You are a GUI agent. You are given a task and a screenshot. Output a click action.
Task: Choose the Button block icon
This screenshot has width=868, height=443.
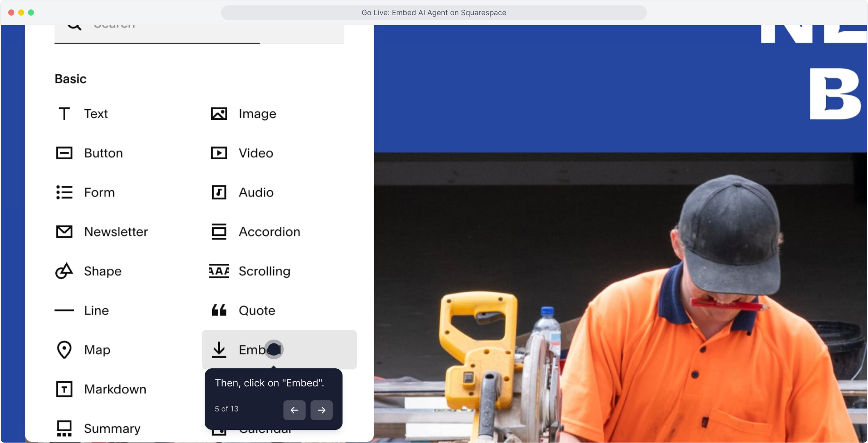pyautogui.click(x=64, y=153)
